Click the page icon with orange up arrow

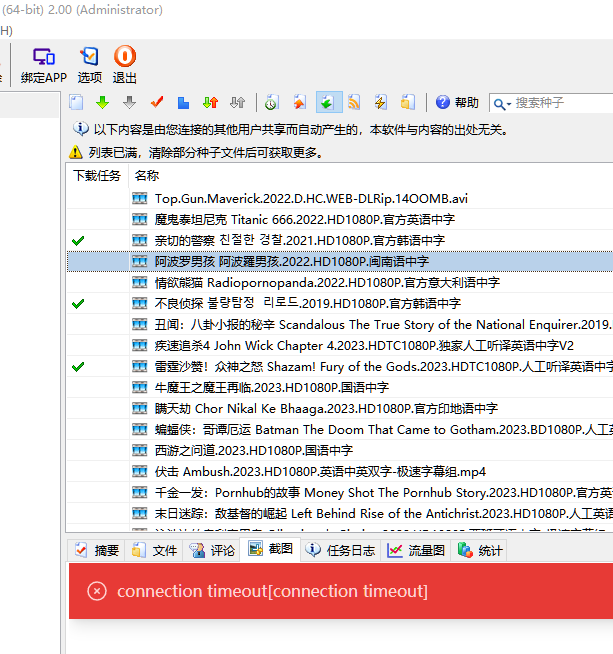pyautogui.click(x=300, y=102)
